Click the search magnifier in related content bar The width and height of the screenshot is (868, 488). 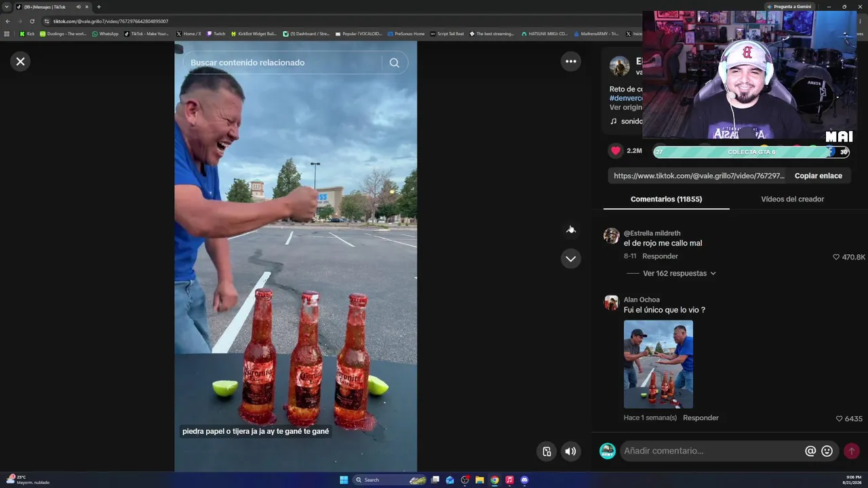394,62
